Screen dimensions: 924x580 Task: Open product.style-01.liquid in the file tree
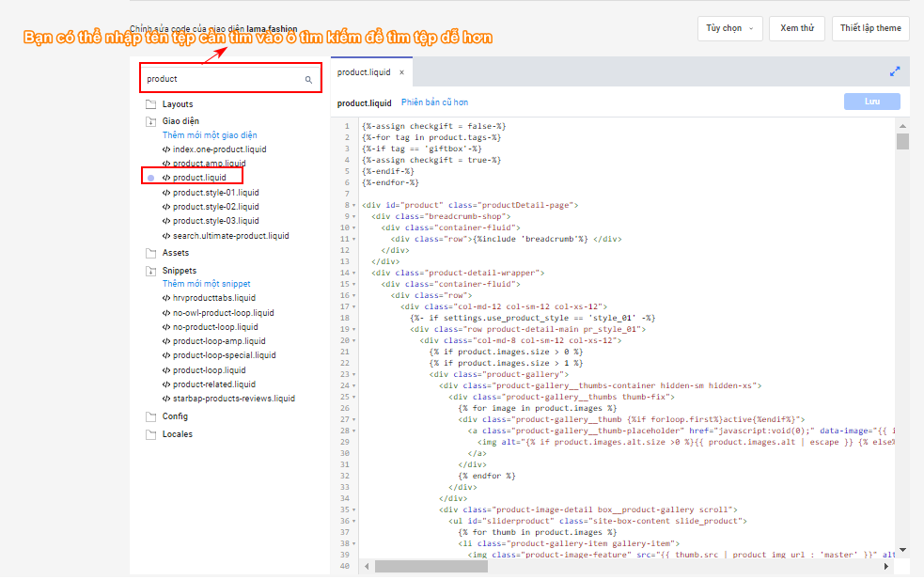(x=215, y=193)
